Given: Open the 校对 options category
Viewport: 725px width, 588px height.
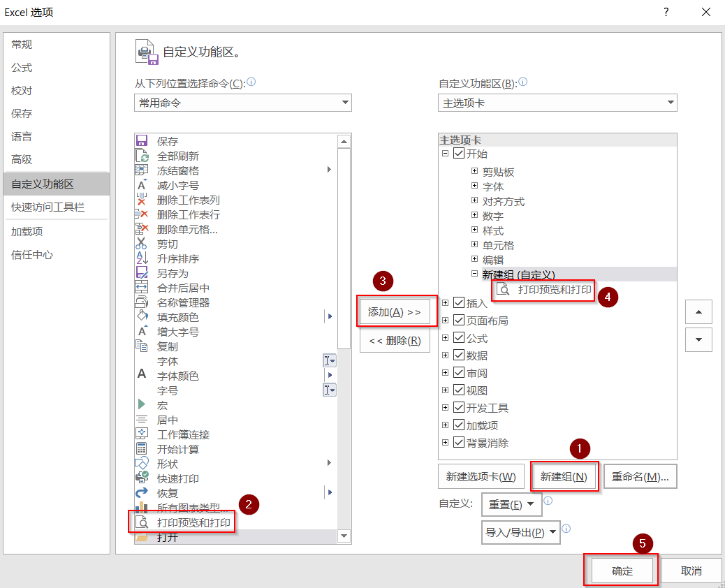Looking at the screenshot, I should pyautogui.click(x=57, y=91).
